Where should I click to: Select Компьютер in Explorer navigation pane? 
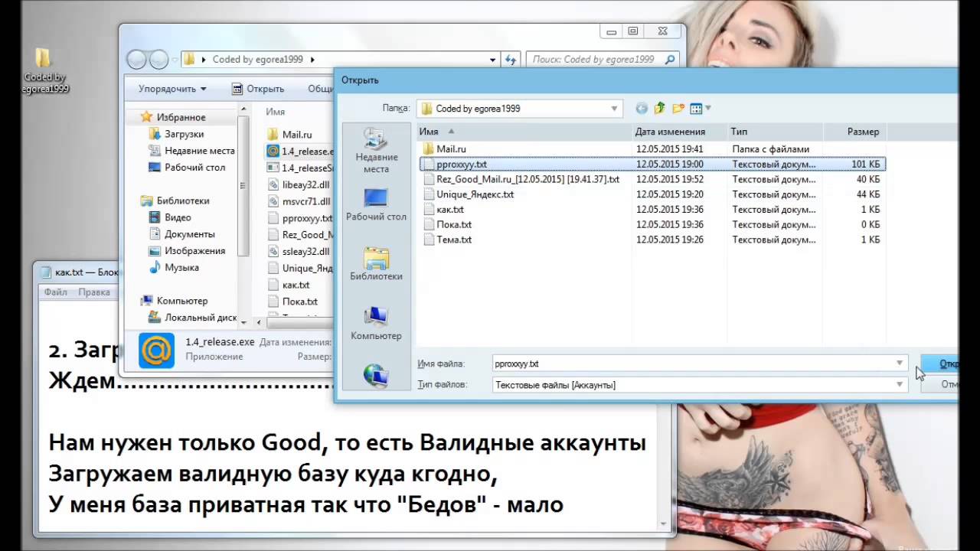tap(174, 301)
